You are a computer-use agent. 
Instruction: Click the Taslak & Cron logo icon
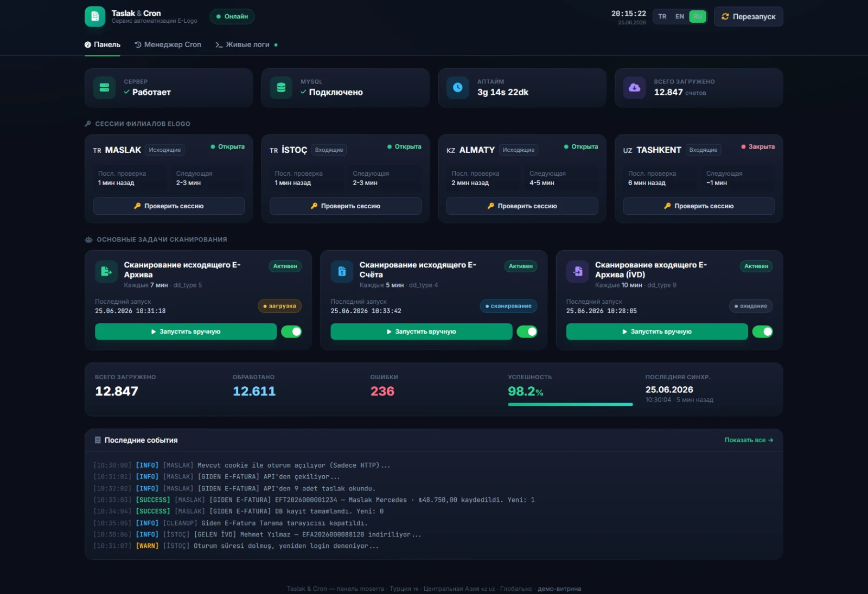(x=95, y=17)
